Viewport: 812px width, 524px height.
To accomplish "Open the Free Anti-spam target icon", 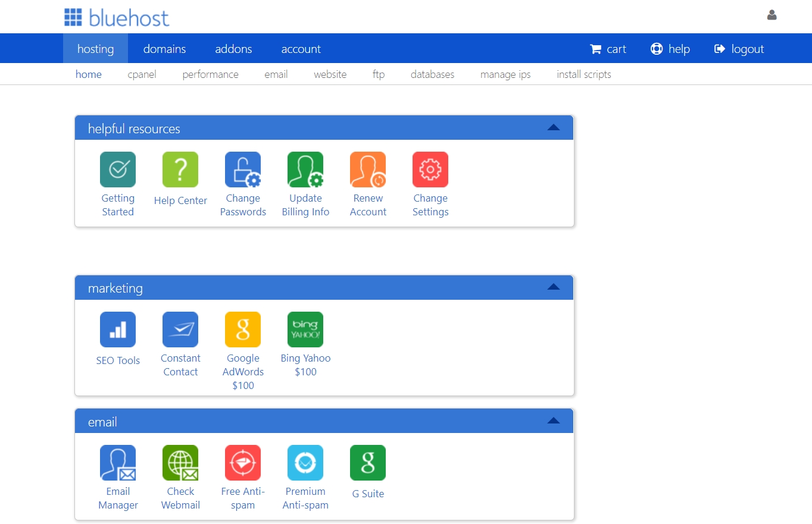I will (243, 463).
